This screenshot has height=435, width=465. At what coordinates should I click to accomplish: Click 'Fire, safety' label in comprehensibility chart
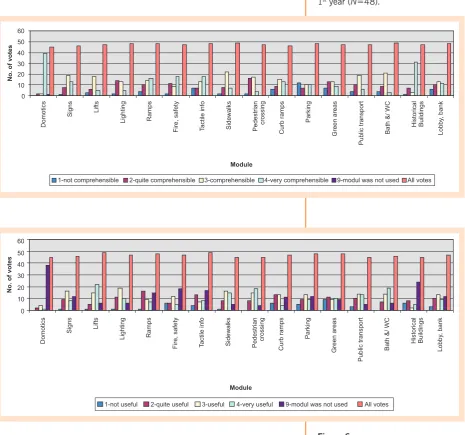coord(176,117)
